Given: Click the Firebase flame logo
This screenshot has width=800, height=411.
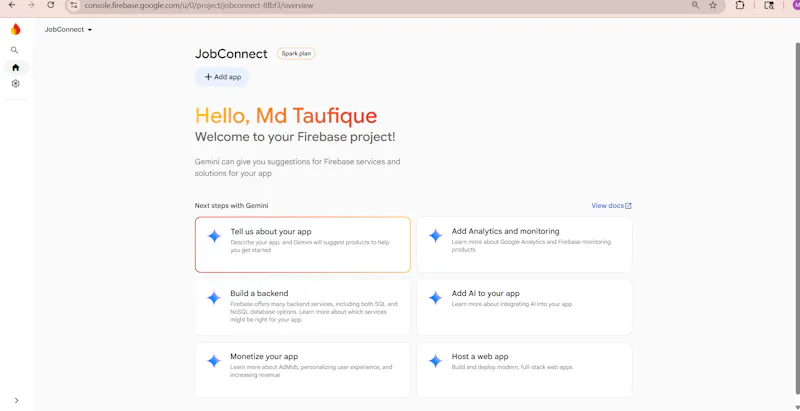Looking at the screenshot, I should (15, 30).
